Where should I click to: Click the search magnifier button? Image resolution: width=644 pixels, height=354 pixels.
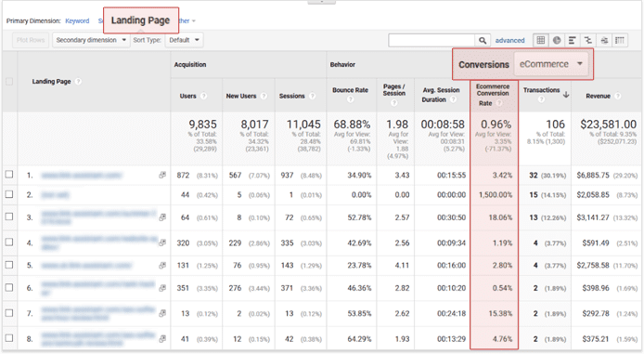[483, 40]
